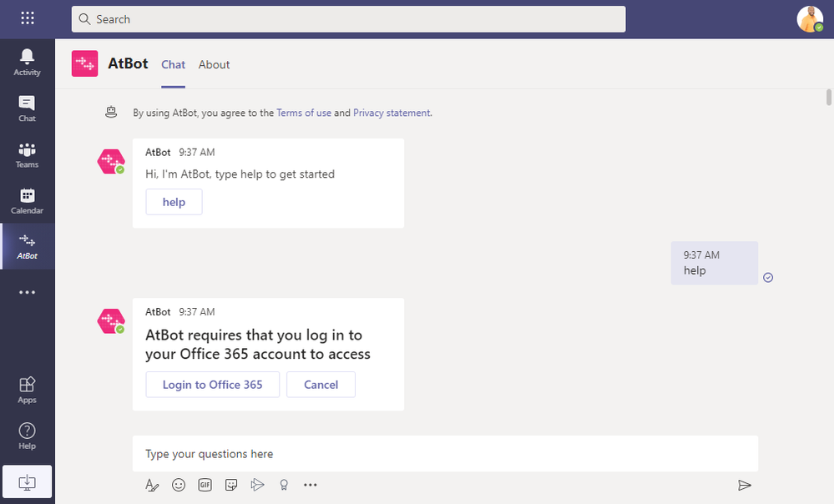Open the emoji picker
Viewport: 834px width, 504px height.
pyautogui.click(x=179, y=485)
